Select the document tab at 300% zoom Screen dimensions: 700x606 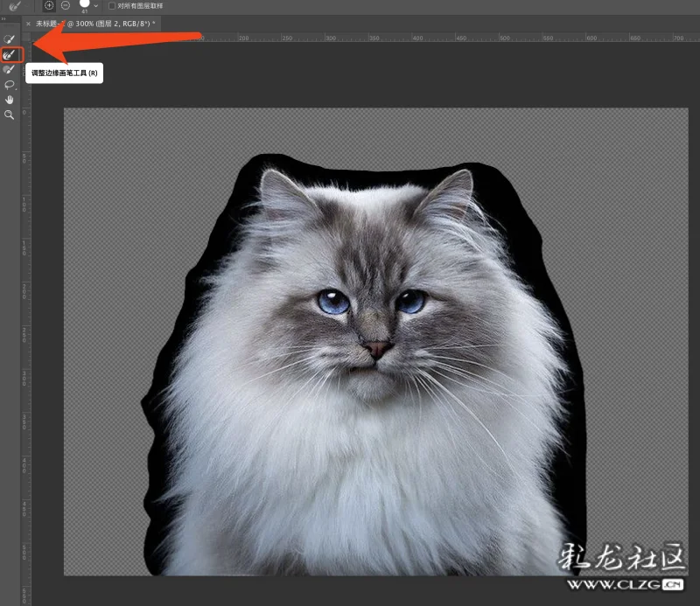91,24
